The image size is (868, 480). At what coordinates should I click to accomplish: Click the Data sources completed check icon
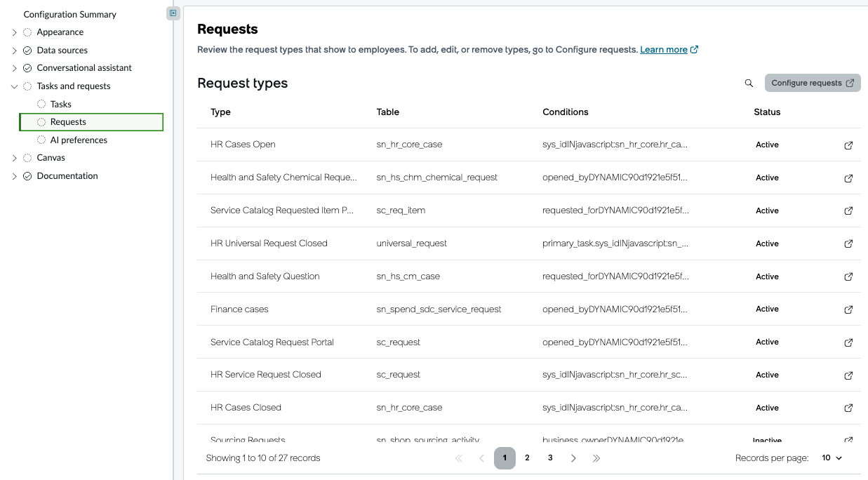(27, 51)
